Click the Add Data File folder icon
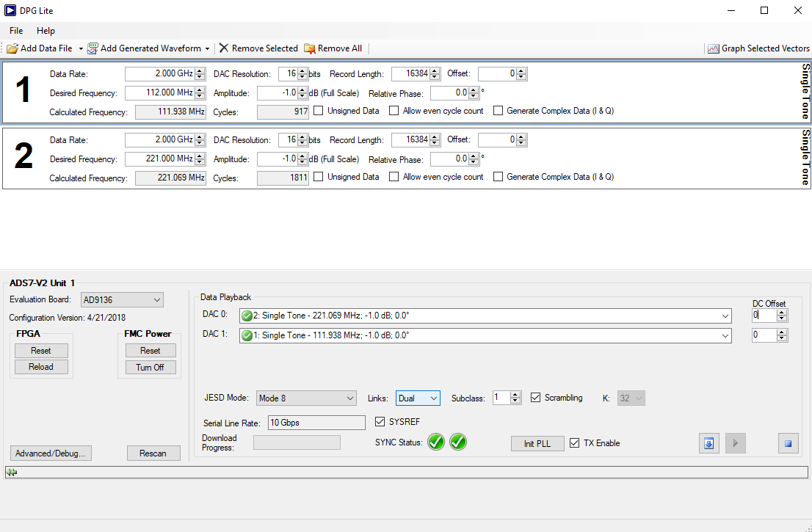 [12, 48]
